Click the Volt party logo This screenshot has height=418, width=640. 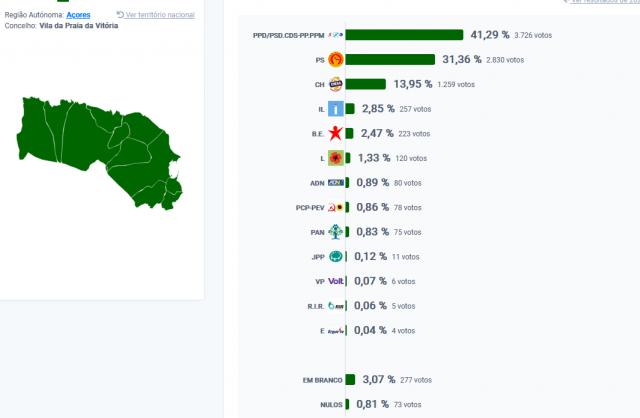click(336, 281)
